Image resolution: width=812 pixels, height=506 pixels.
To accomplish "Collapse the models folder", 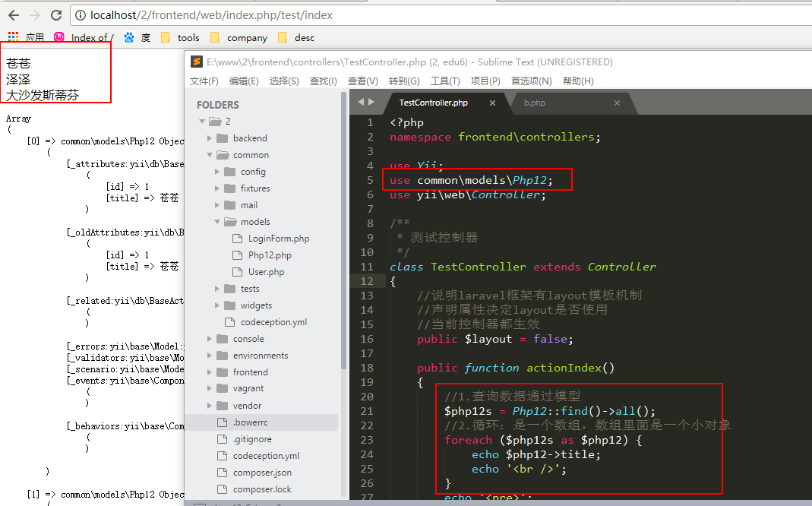I will (218, 222).
